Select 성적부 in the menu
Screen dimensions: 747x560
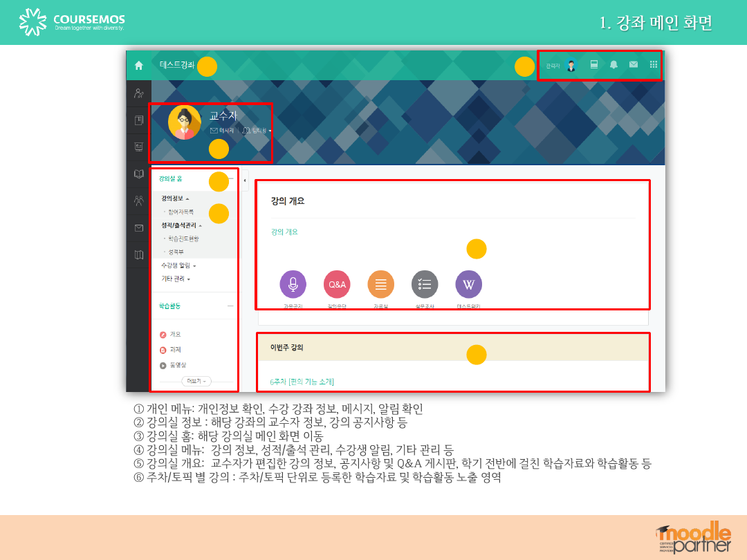(176, 252)
